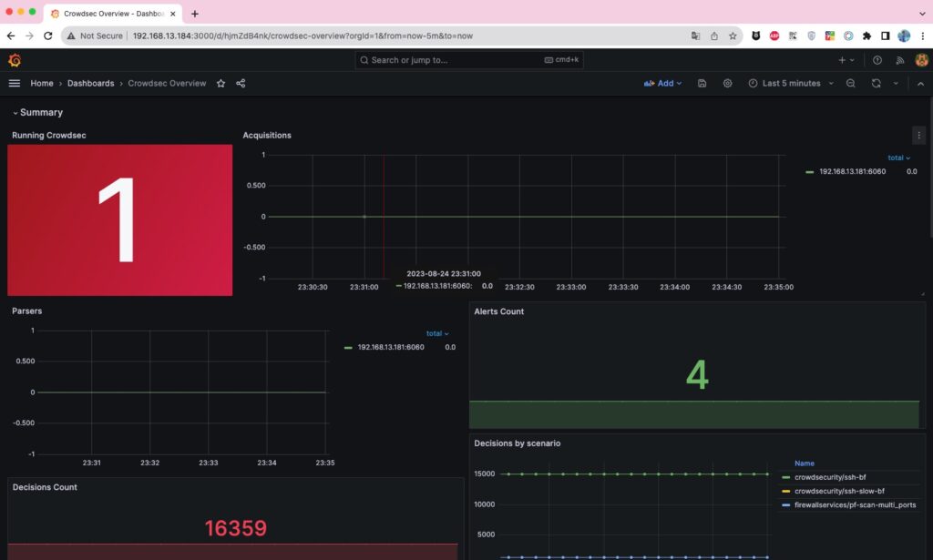Viewport: 933px width, 560px height.
Task: Select the value 16359 in Decisions Count
Action: click(x=236, y=528)
